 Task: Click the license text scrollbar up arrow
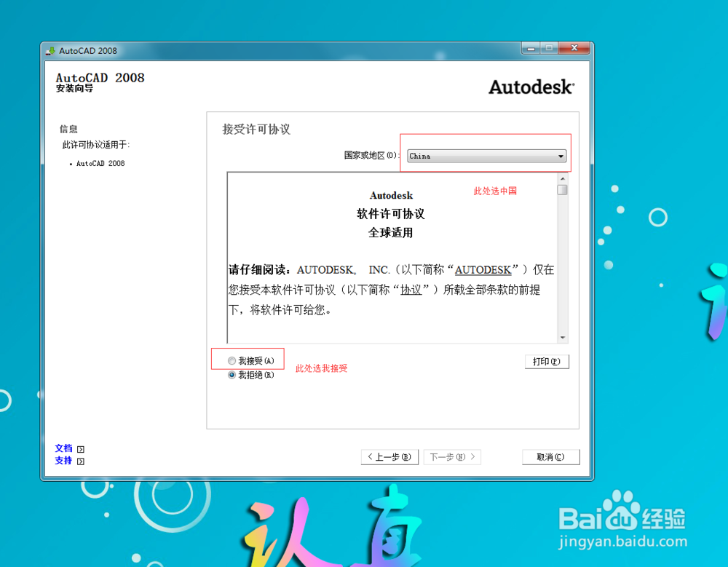pos(563,179)
